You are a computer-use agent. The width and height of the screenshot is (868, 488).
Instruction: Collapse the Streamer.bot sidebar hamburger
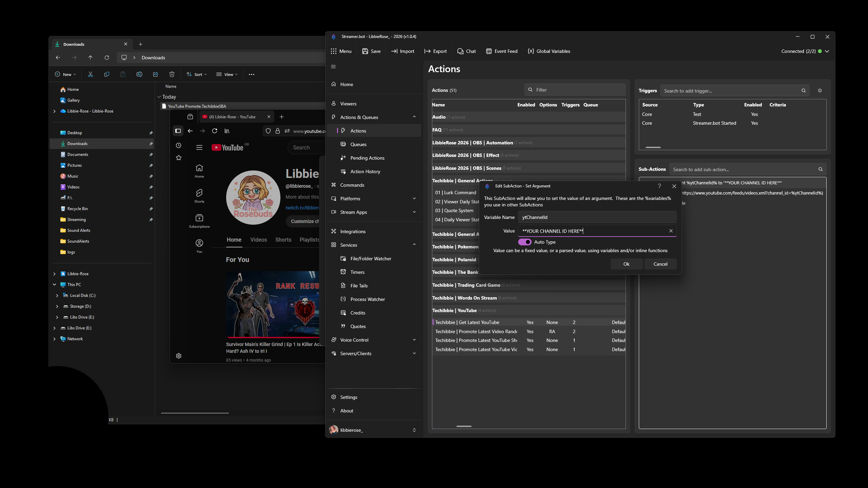333,67
